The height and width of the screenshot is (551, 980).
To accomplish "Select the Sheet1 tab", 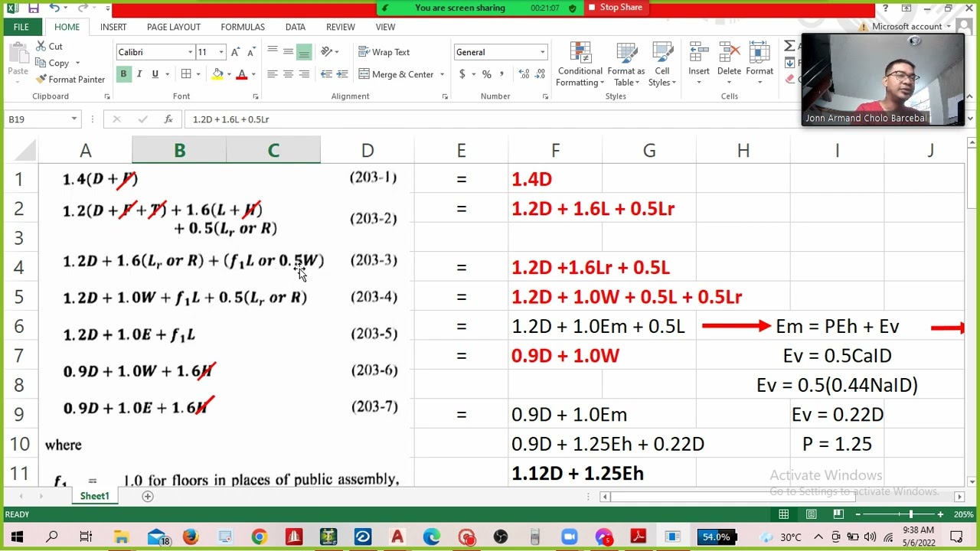I will (x=95, y=497).
